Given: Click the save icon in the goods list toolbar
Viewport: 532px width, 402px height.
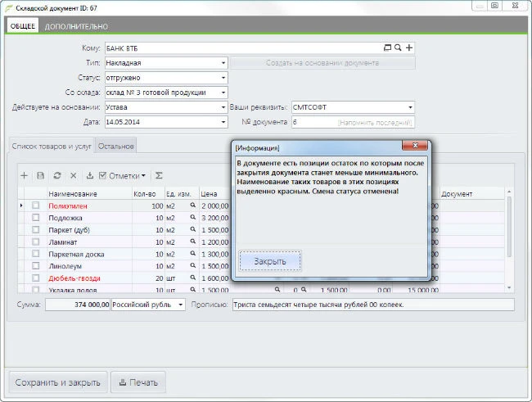Looking at the screenshot, I should (40, 175).
